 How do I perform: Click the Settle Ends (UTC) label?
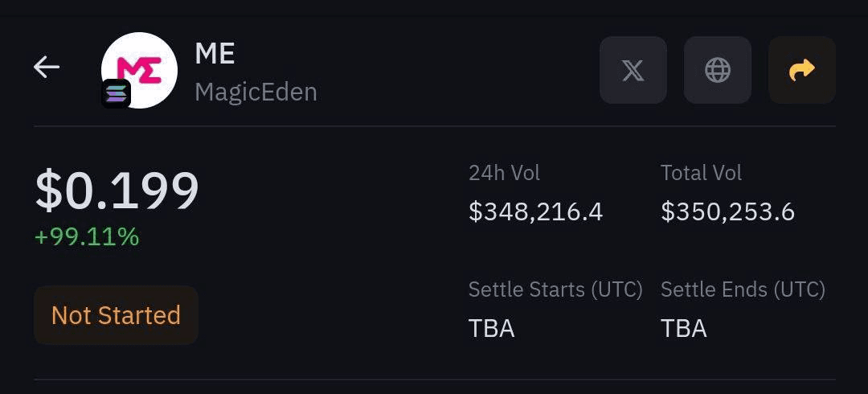[x=743, y=289]
